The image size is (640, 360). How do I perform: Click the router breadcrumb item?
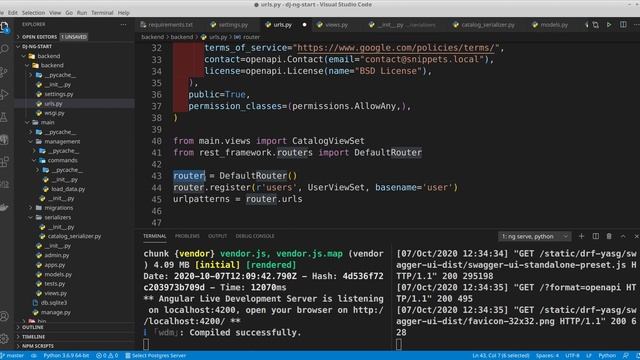tap(247, 37)
